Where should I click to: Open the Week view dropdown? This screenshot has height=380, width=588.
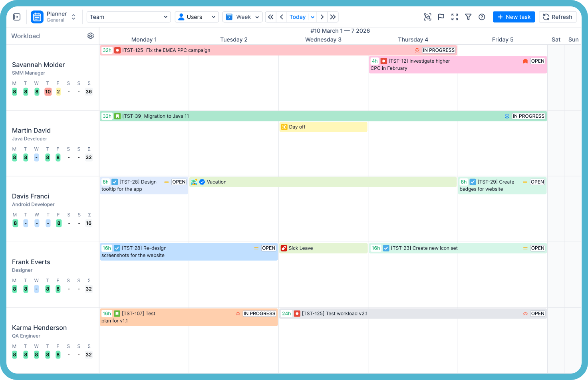(x=242, y=17)
